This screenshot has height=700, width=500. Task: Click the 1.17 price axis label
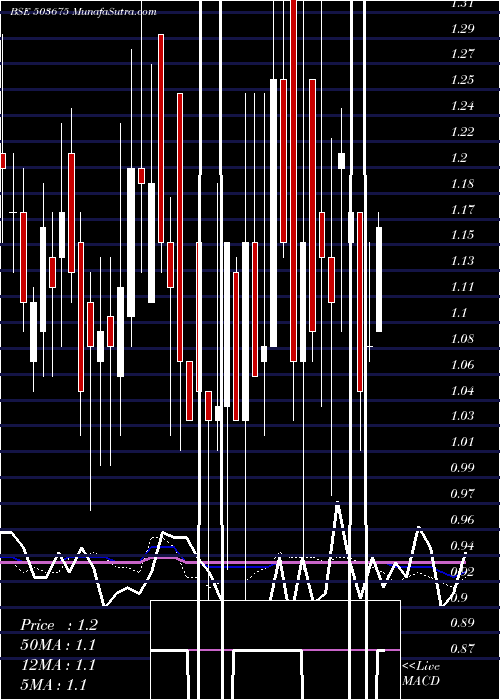coord(462,209)
